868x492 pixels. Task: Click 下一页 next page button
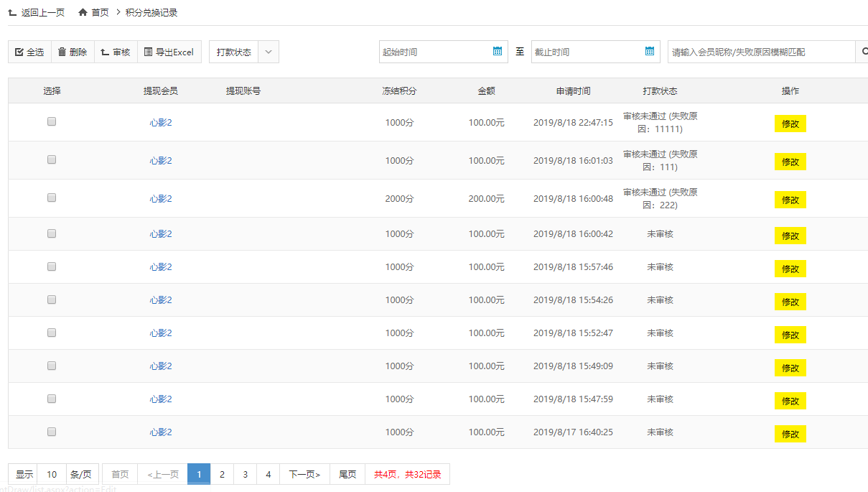click(304, 474)
